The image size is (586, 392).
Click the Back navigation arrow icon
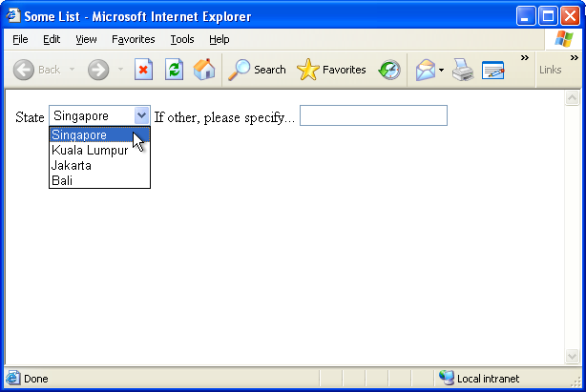coord(24,70)
